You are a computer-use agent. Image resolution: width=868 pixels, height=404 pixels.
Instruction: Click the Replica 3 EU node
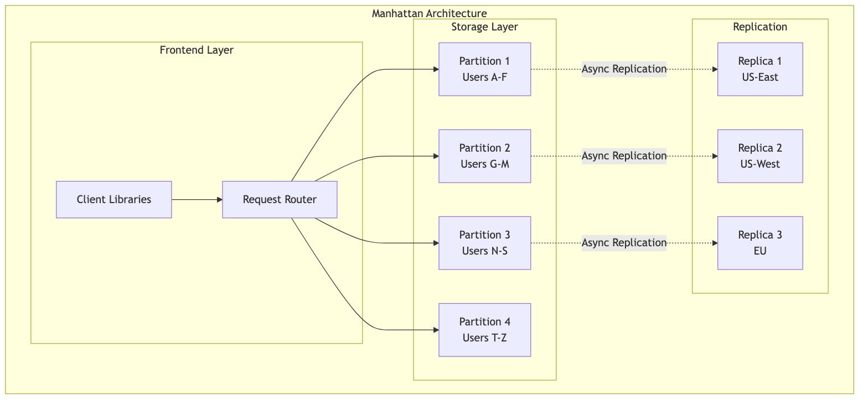760,243
